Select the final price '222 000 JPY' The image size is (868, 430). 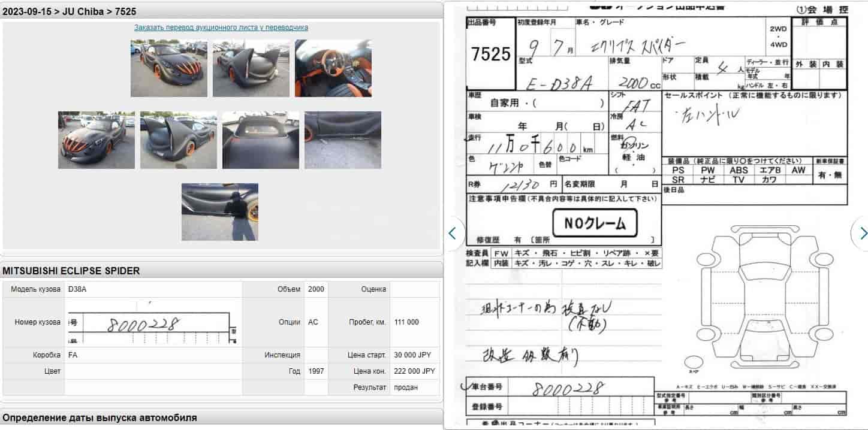click(415, 371)
